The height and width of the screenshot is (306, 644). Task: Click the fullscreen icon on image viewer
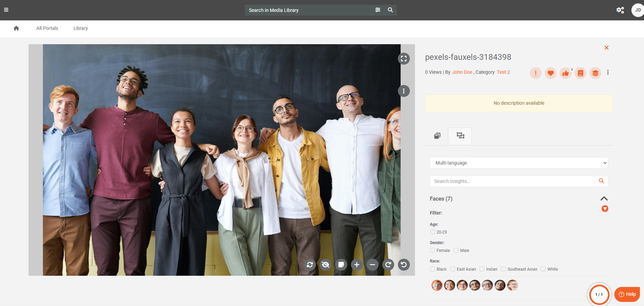(404, 59)
